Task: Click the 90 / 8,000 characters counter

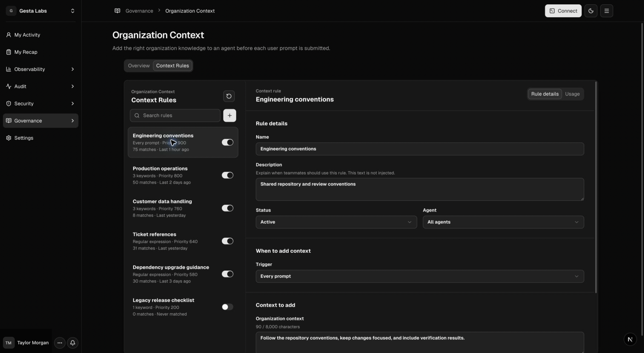Action: tap(278, 327)
